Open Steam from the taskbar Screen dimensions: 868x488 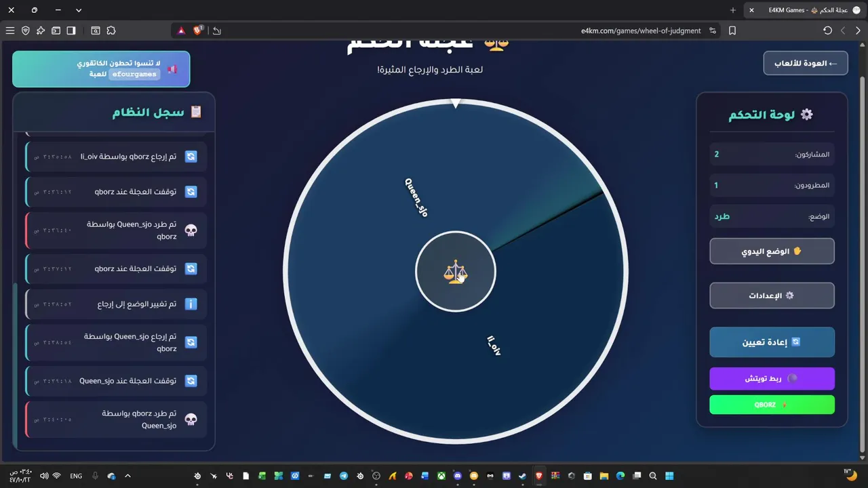pos(522,476)
